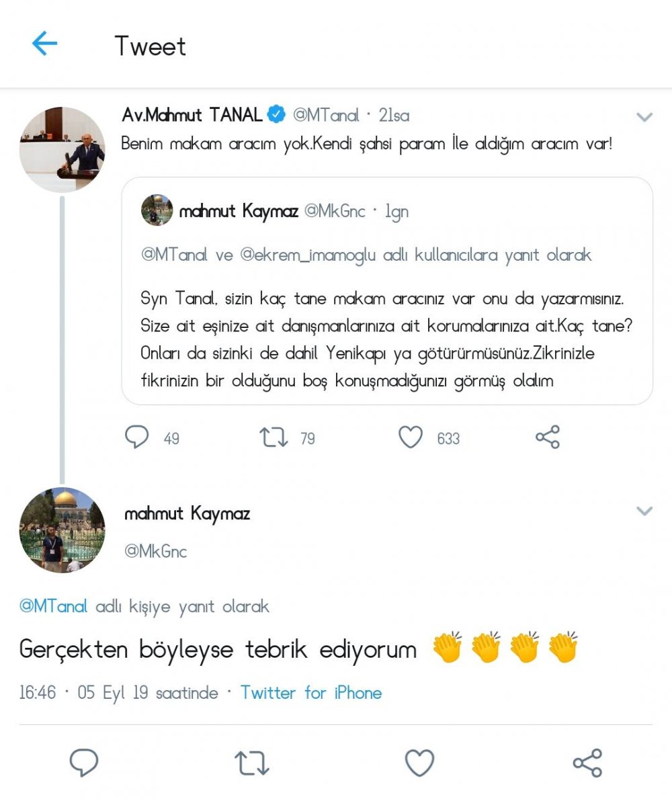Screen dimensions: 672x799
Task: Click the Twitter for iPhone link
Action: click(x=311, y=693)
